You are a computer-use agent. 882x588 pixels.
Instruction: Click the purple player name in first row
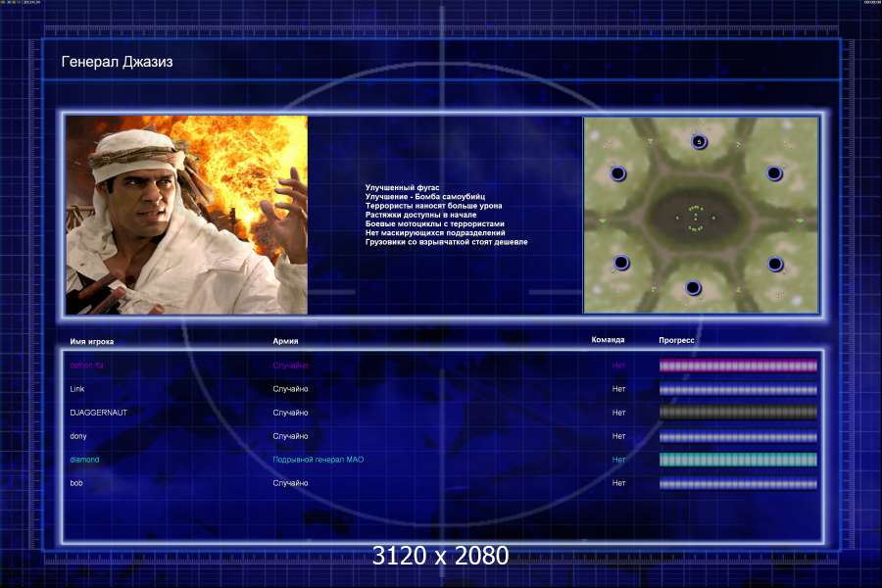point(86,366)
